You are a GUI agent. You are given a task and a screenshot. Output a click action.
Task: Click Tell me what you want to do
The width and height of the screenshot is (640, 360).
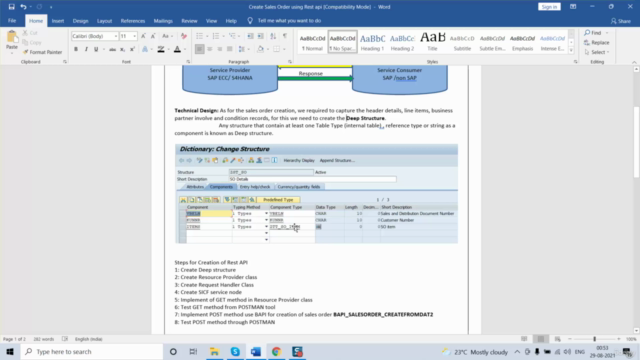(289, 21)
